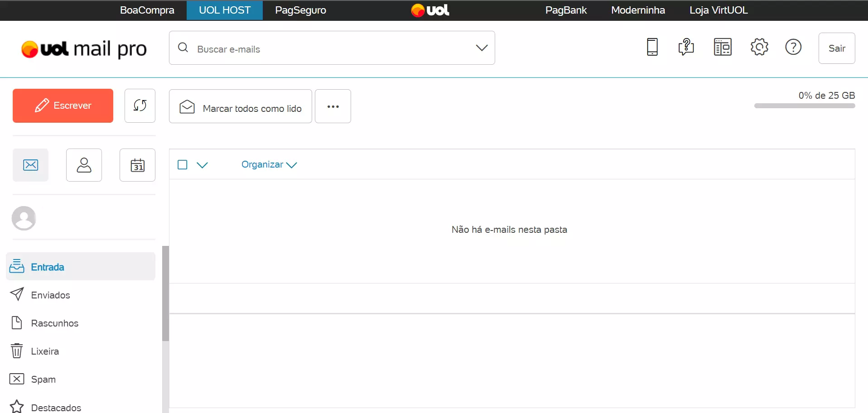Open the calendar icon
Screen dimensions: 868x413
pos(137,165)
